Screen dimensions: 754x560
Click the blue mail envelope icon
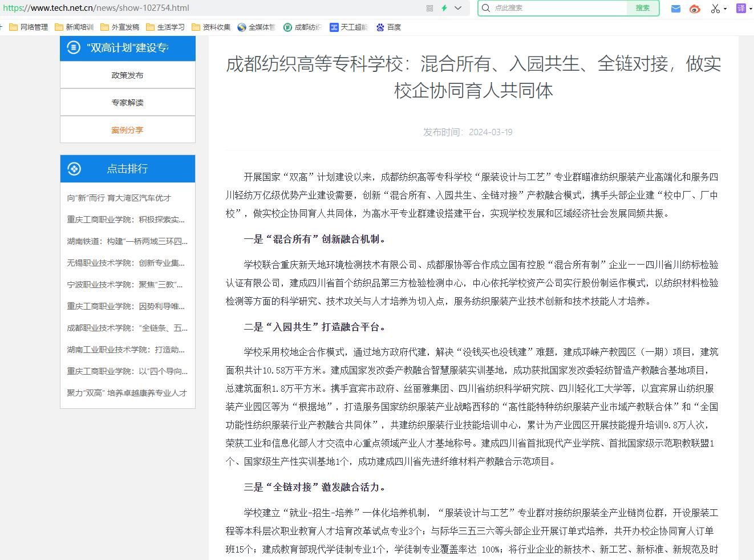[x=675, y=8]
